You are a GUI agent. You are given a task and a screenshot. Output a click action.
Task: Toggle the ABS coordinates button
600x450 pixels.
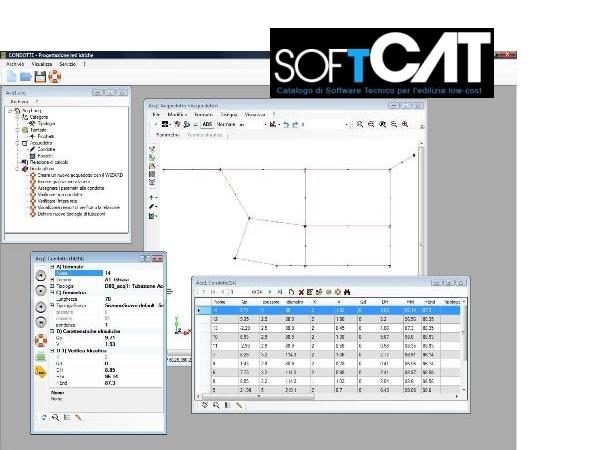pyautogui.click(x=207, y=124)
